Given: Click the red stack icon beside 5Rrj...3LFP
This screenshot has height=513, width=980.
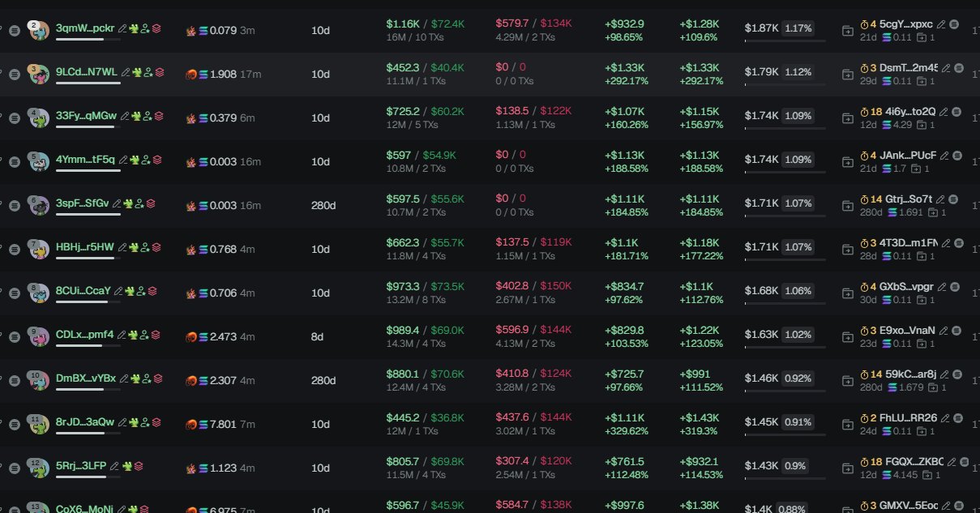Looking at the screenshot, I should tap(138, 466).
